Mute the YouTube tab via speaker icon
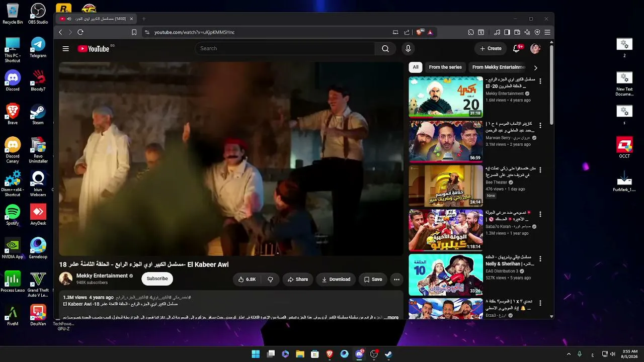The height and width of the screenshot is (362, 644). tap(69, 19)
